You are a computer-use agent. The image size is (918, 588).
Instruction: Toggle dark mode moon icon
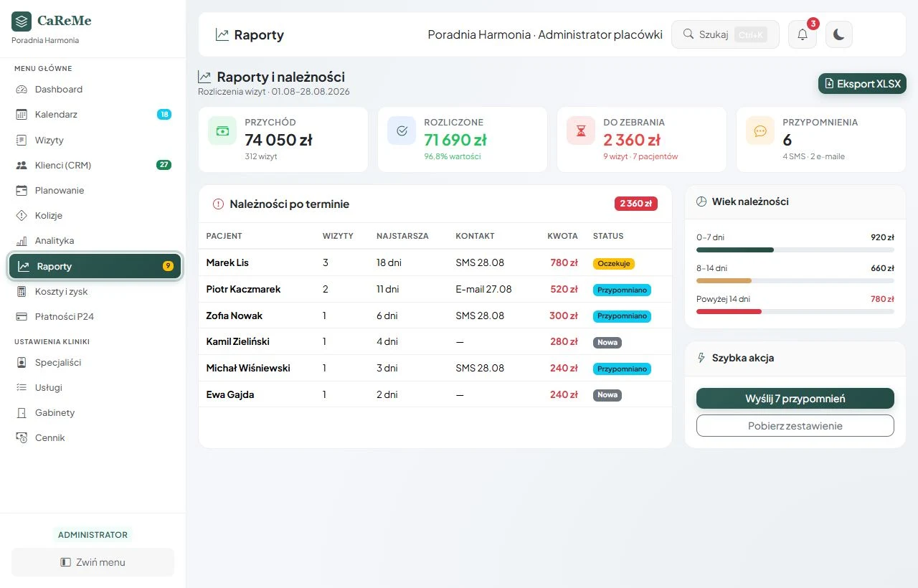pos(839,34)
